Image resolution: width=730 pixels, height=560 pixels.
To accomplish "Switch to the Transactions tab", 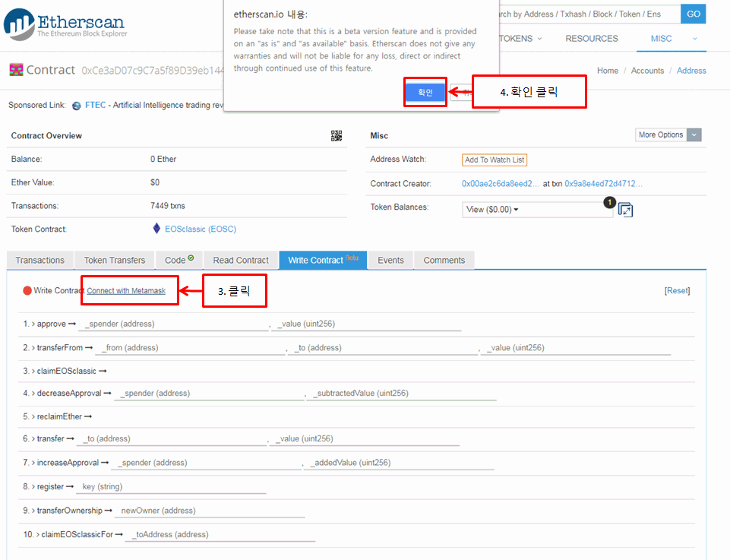I will 40,260.
